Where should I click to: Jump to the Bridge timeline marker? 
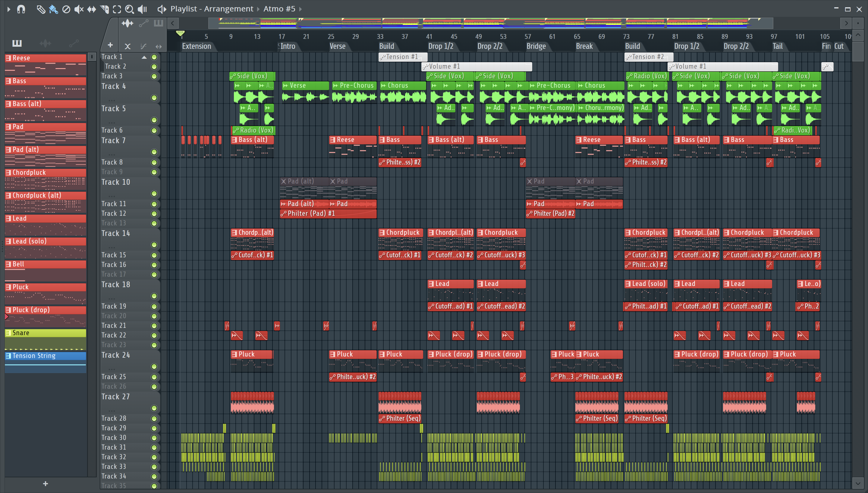pos(536,46)
